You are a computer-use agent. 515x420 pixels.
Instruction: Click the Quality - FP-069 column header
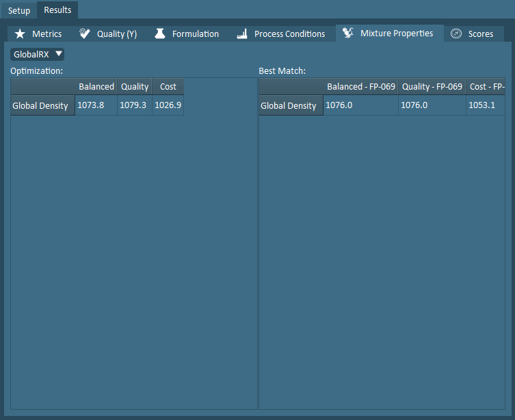[432, 86]
